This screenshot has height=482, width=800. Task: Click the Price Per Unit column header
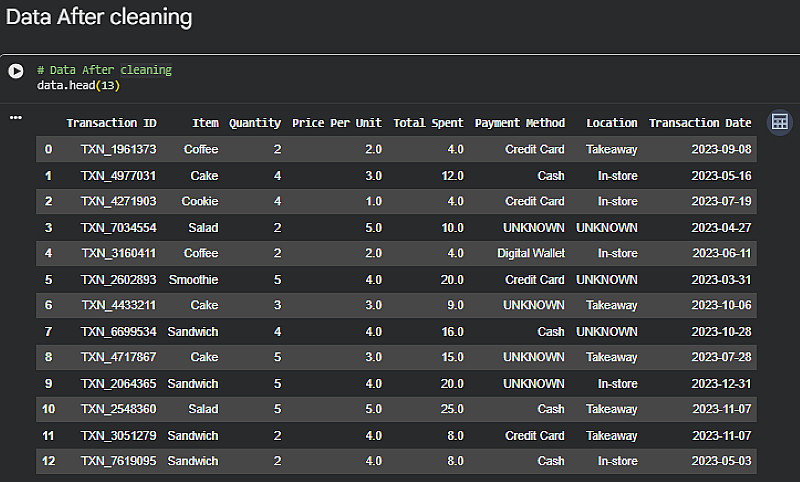pos(336,123)
